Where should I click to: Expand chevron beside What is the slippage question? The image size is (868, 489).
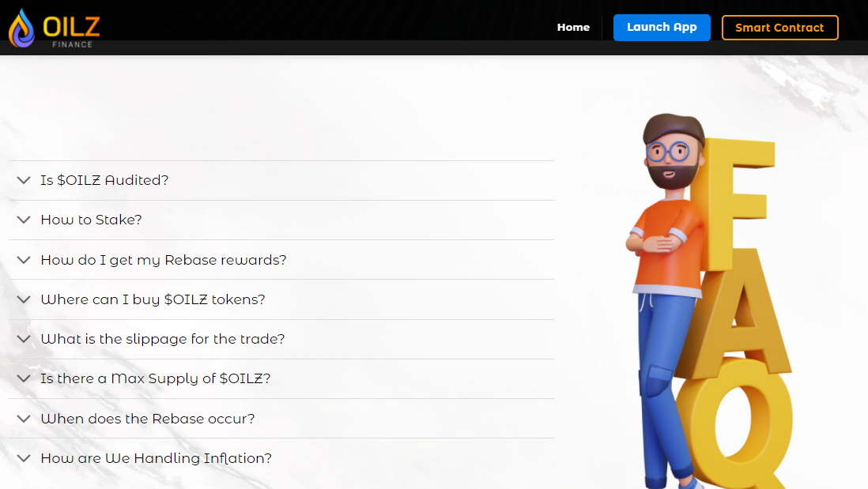[23, 339]
